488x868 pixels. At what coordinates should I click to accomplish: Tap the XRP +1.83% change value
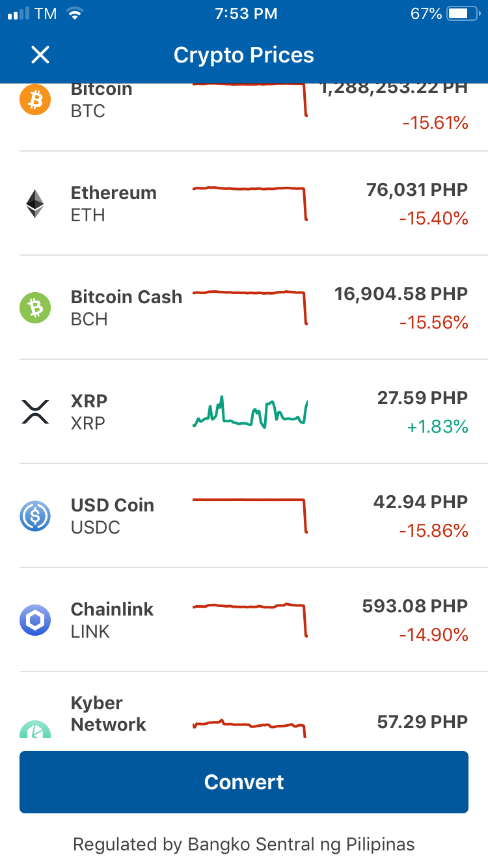(x=437, y=427)
